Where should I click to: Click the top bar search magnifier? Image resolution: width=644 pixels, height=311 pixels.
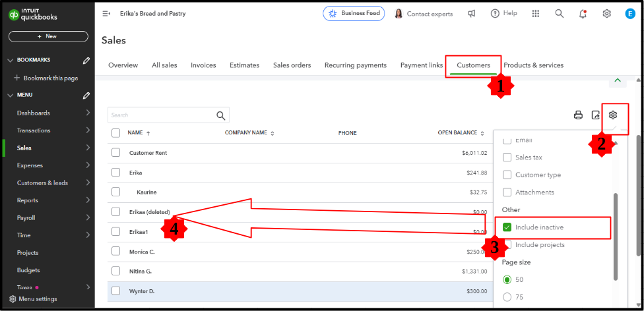[559, 14]
